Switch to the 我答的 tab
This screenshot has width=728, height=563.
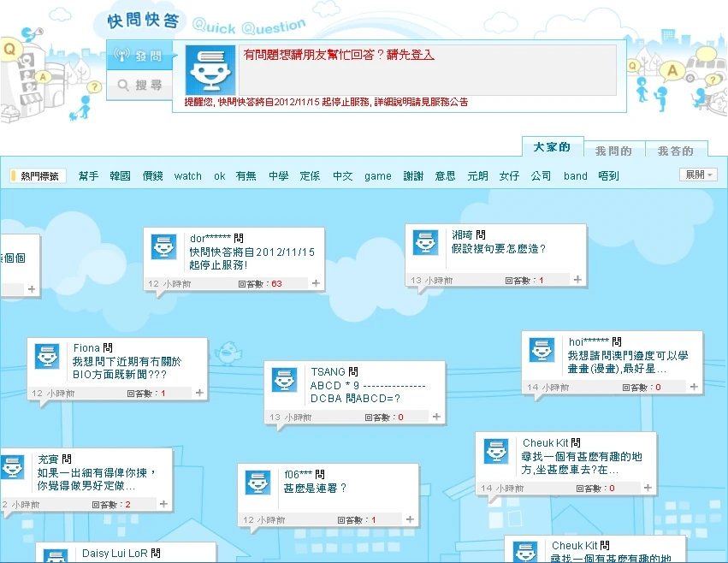(x=676, y=151)
